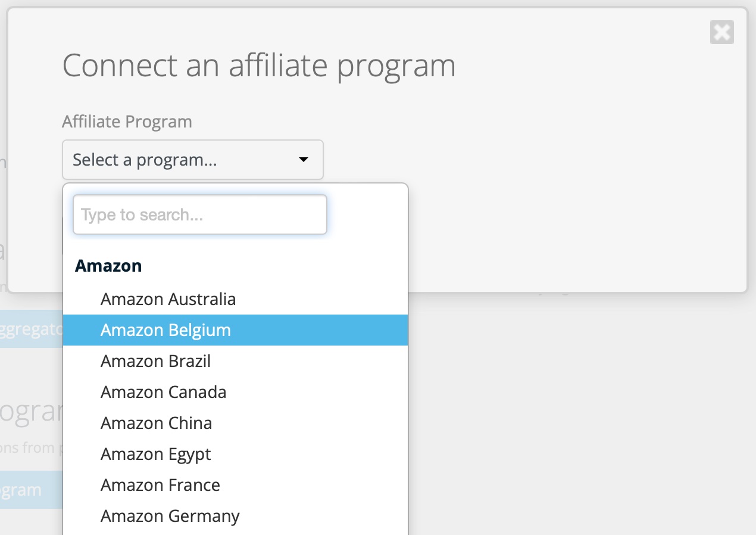Pick Amazon Germany at the list bottom

pos(170,516)
